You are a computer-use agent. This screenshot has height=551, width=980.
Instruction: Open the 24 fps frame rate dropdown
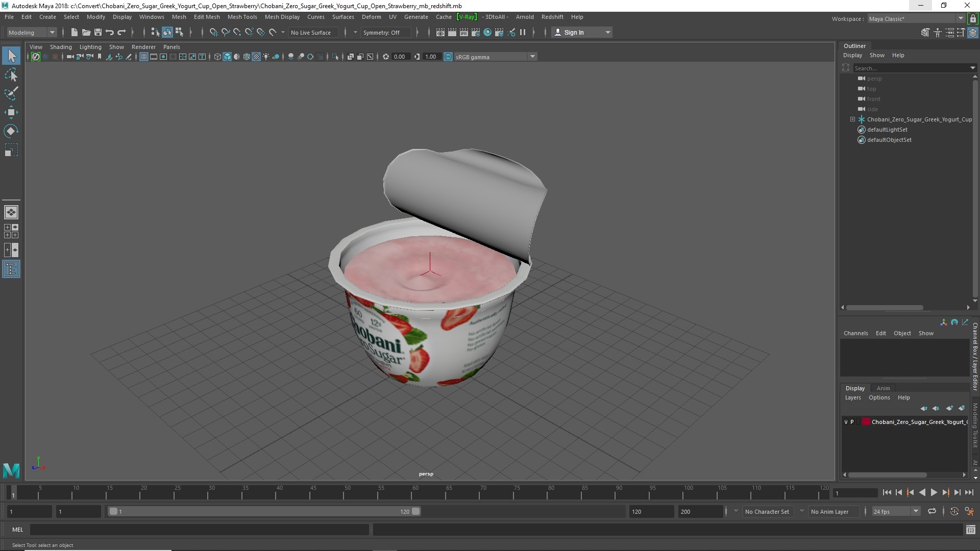[896, 511]
